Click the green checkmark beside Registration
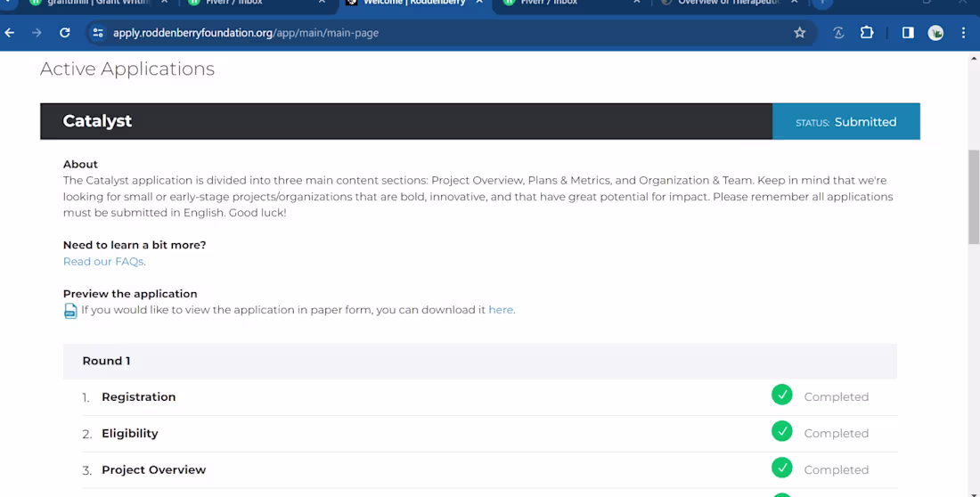The image size is (980, 497). click(782, 395)
